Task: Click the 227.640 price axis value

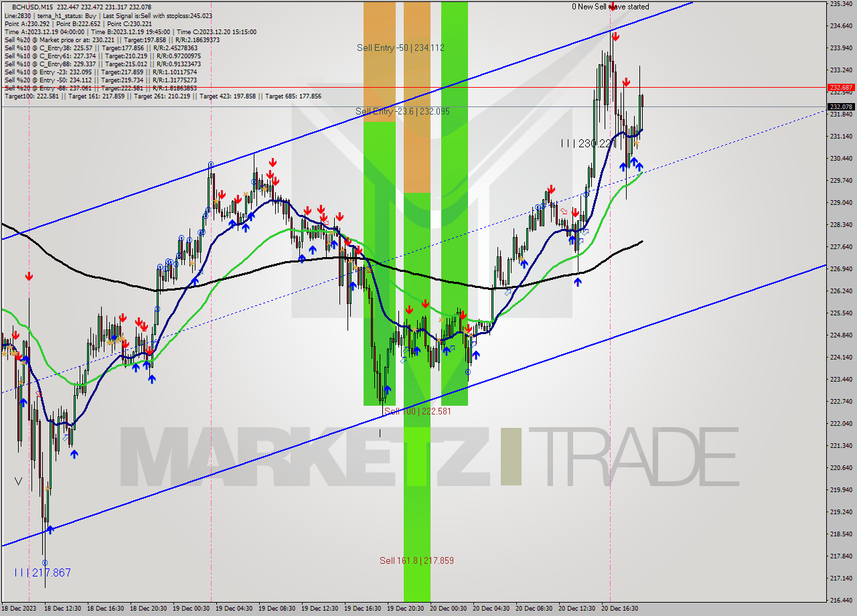Action: click(x=841, y=246)
